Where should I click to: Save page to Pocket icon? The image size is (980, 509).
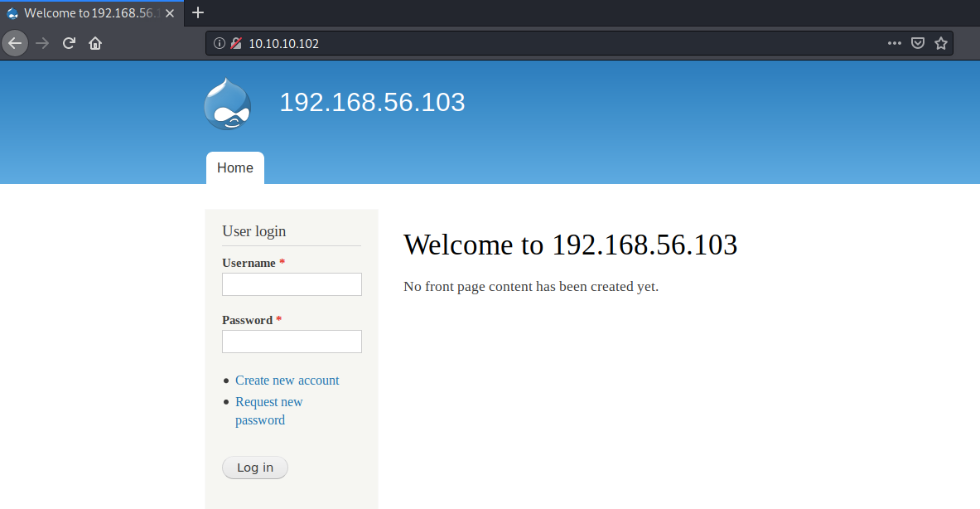(918, 43)
